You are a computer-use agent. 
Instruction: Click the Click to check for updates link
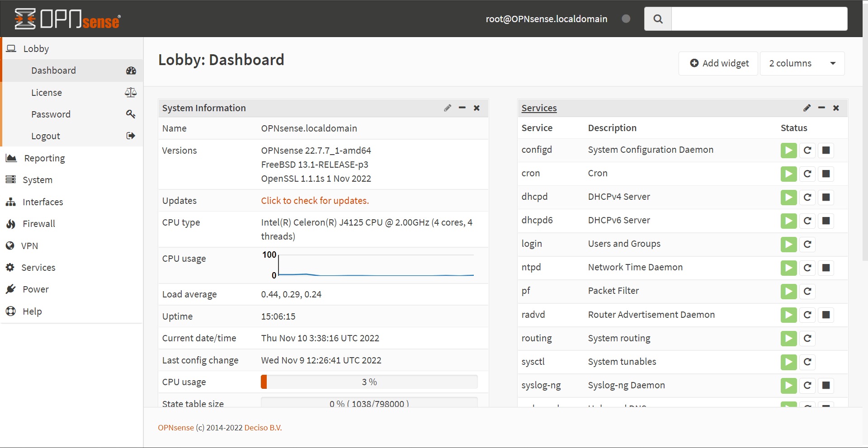pos(315,200)
